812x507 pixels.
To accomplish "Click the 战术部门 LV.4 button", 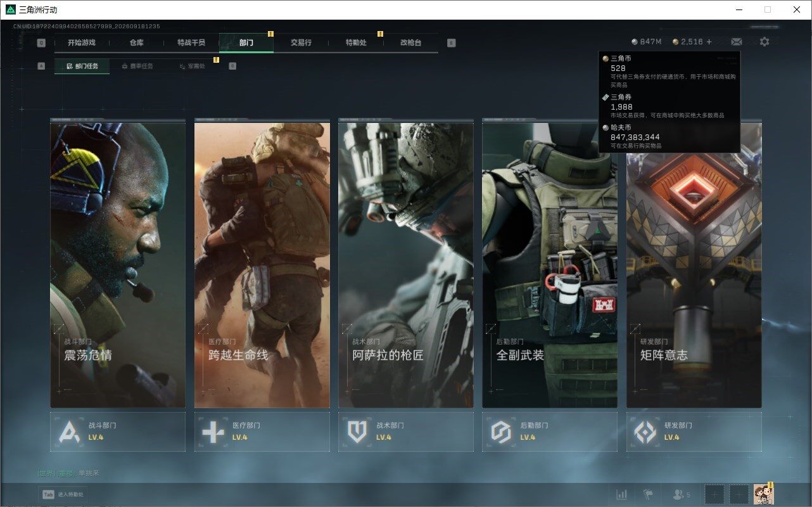I will (x=406, y=432).
